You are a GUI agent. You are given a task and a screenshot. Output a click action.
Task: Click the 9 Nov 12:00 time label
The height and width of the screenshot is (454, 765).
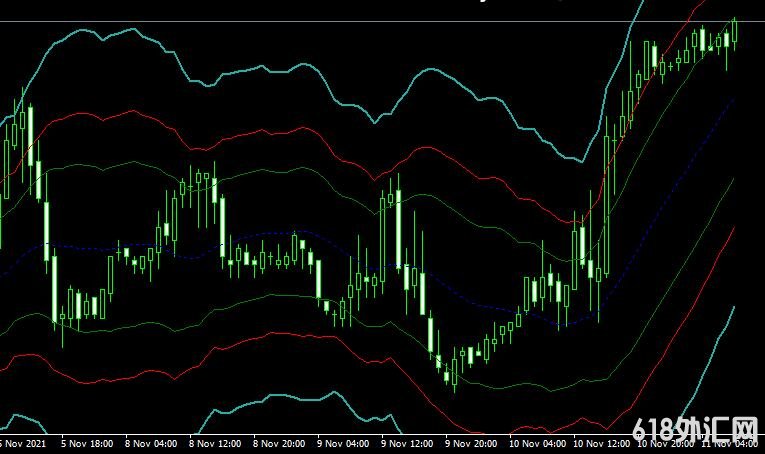409,443
